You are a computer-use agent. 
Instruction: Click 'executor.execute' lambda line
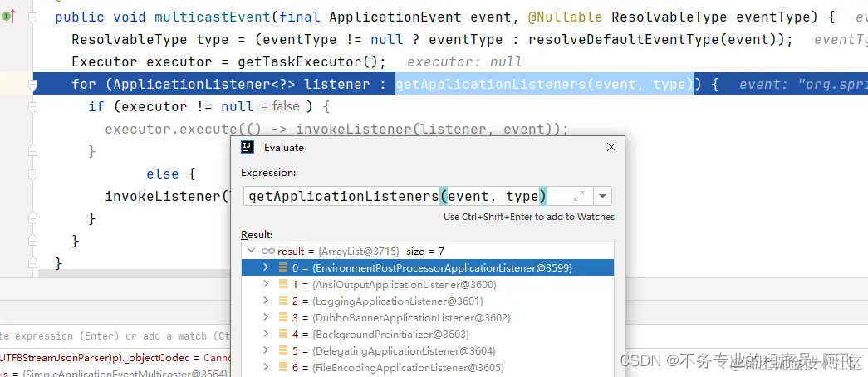coord(336,129)
